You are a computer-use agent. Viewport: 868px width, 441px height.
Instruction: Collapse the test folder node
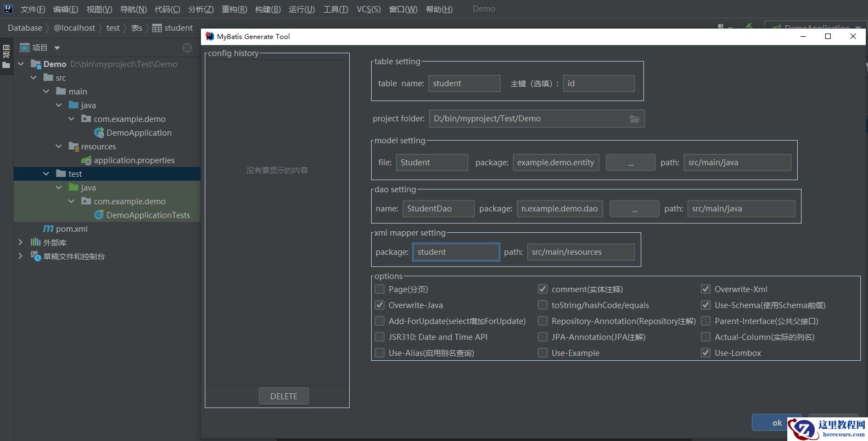click(x=46, y=174)
